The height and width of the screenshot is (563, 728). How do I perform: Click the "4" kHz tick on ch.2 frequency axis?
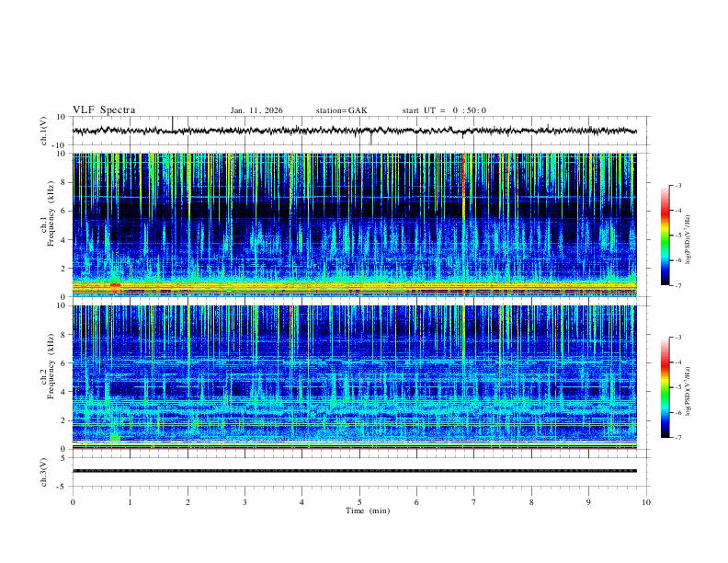(64, 392)
